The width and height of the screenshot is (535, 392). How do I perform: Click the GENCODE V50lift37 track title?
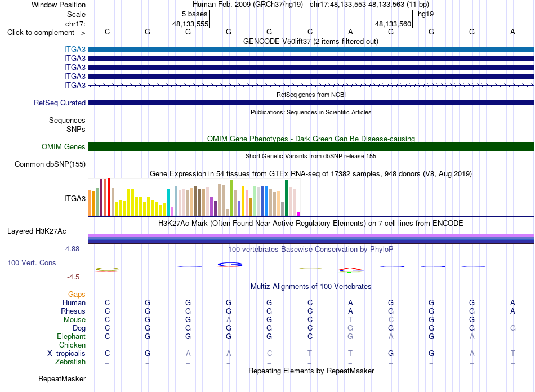(311, 42)
